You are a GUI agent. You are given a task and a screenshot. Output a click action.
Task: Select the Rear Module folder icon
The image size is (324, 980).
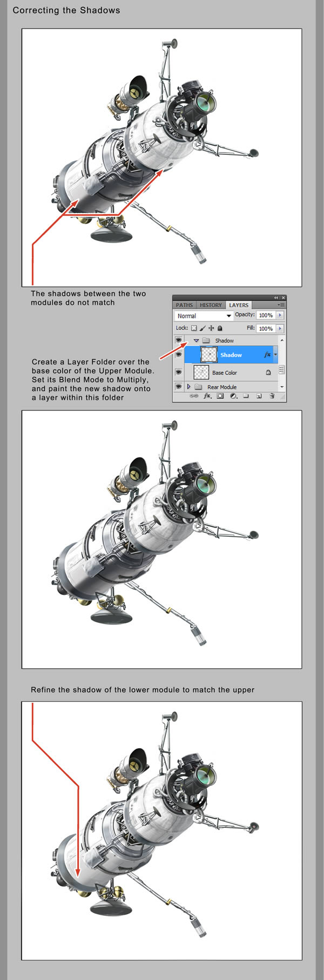coord(198,387)
